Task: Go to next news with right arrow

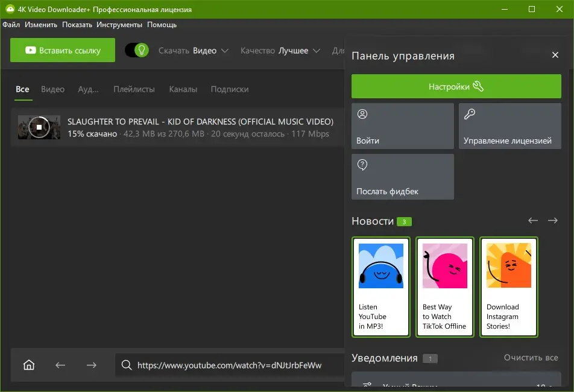Action: tap(553, 220)
